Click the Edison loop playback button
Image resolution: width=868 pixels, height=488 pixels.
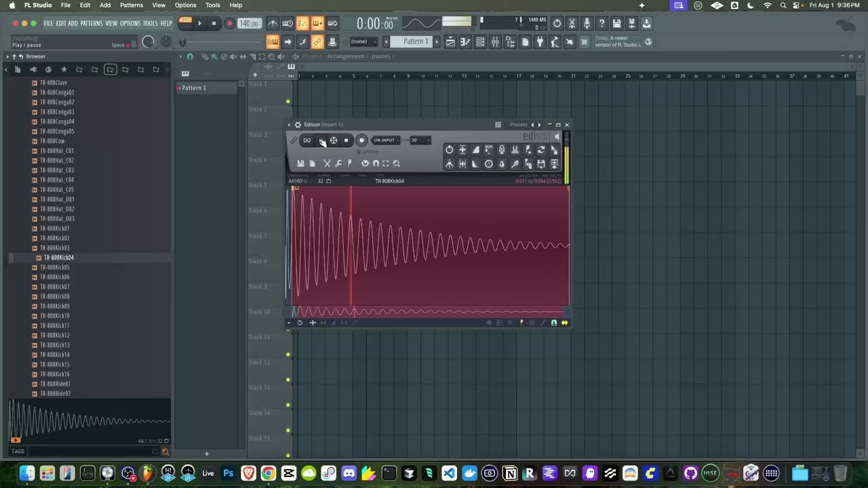[x=307, y=140]
